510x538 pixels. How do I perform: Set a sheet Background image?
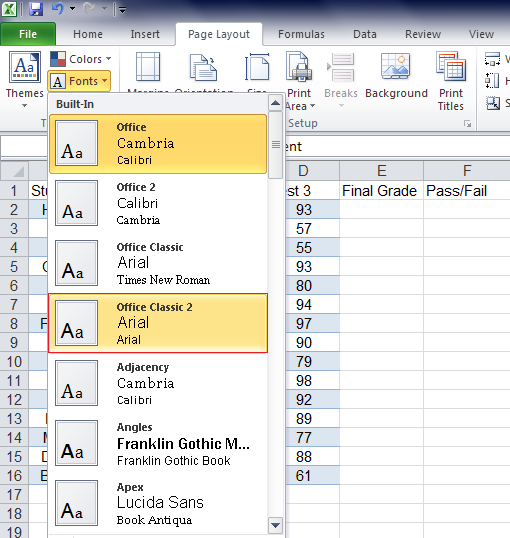(x=396, y=75)
